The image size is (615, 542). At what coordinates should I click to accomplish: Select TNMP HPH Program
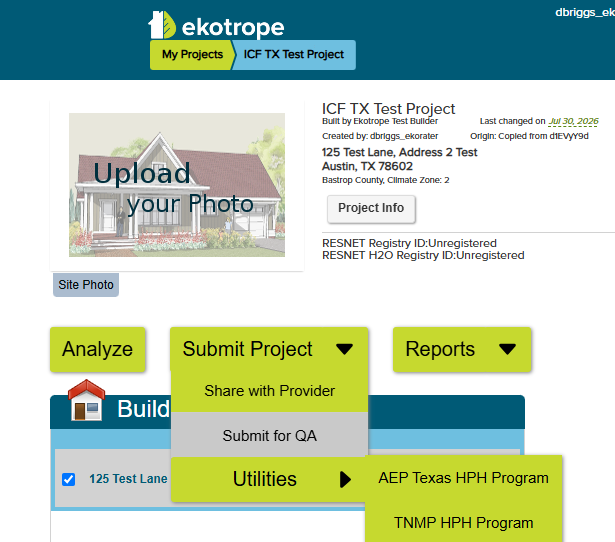(463, 522)
